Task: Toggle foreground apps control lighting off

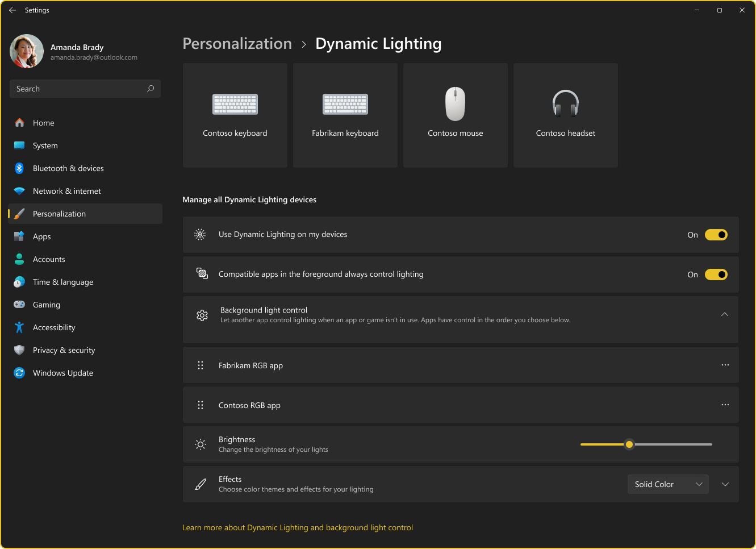Action: [716, 274]
